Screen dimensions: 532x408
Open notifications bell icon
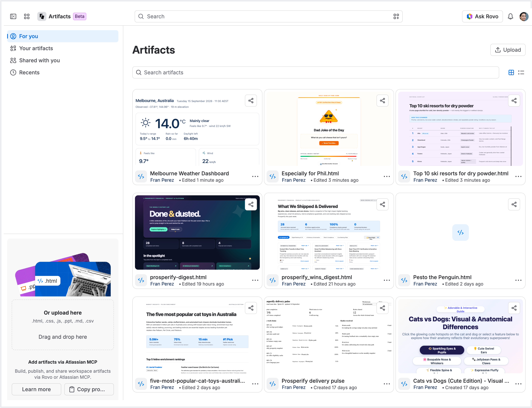[x=510, y=16]
